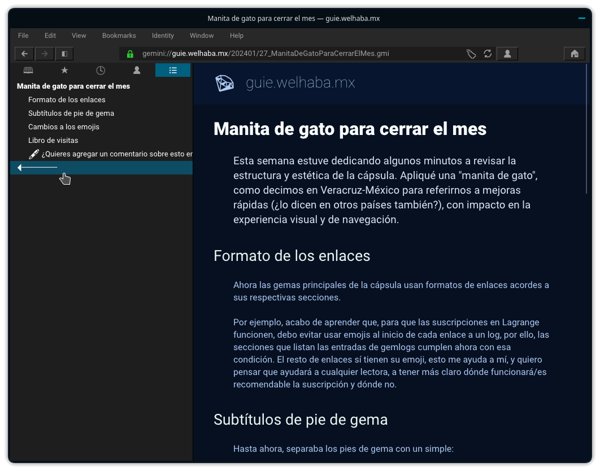Jump to 'Libro de visitas' in outline
Viewport: 600px width, 471px height.
[52, 140]
